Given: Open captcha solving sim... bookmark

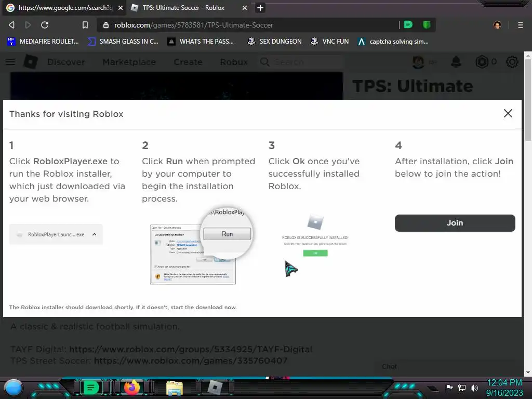Looking at the screenshot, I should click(393, 42).
